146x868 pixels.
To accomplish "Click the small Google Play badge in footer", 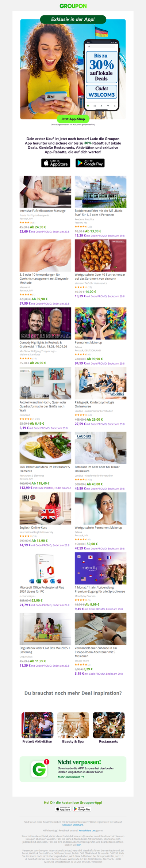I will (82, 809).
